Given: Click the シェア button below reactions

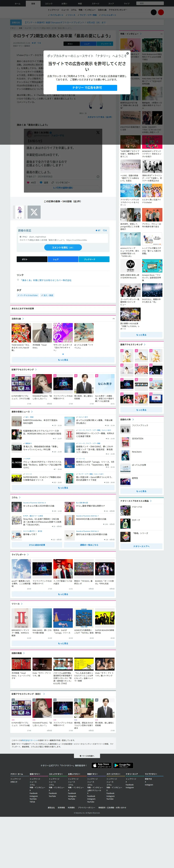Looking at the screenshot, I should tap(63, 259).
